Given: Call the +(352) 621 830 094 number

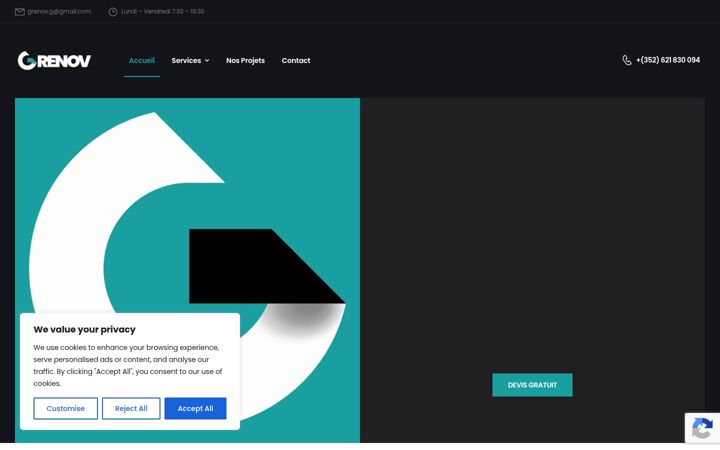Looking at the screenshot, I should click(668, 60).
